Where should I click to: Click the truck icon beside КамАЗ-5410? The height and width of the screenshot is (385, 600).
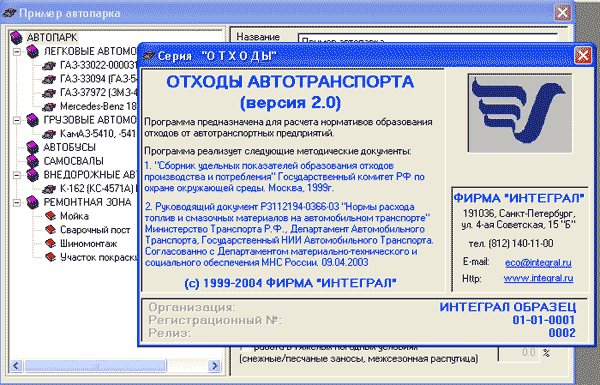coord(49,134)
